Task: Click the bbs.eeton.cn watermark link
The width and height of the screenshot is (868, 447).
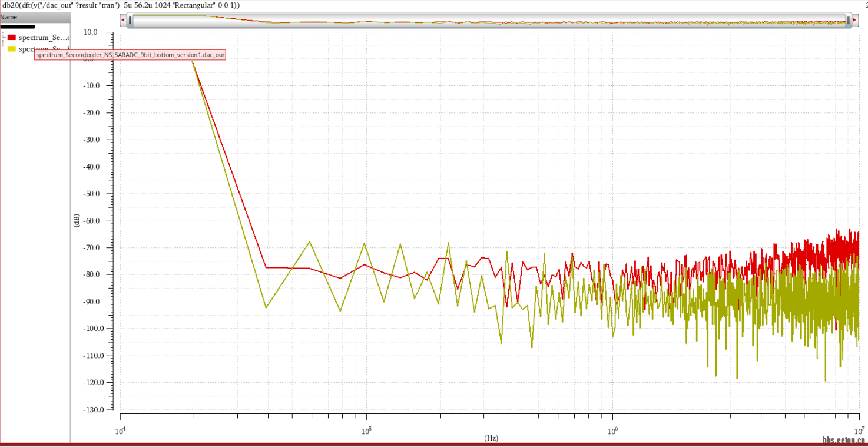Action: pos(843,440)
